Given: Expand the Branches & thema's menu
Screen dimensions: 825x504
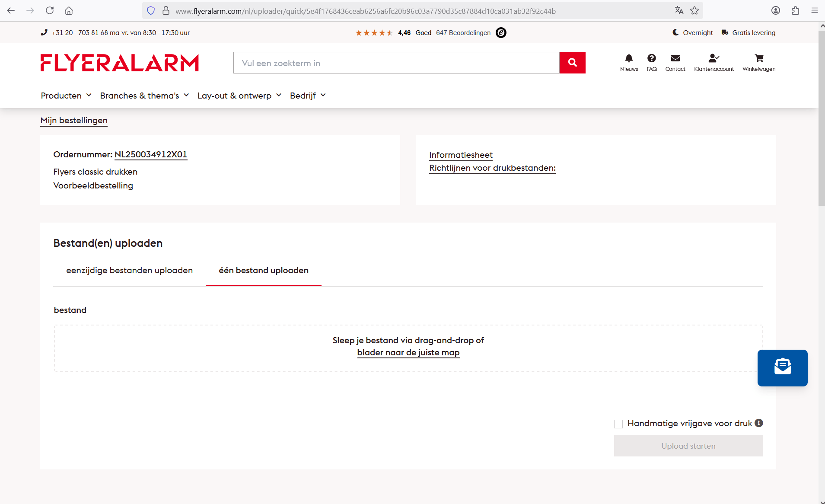Looking at the screenshot, I should point(144,96).
